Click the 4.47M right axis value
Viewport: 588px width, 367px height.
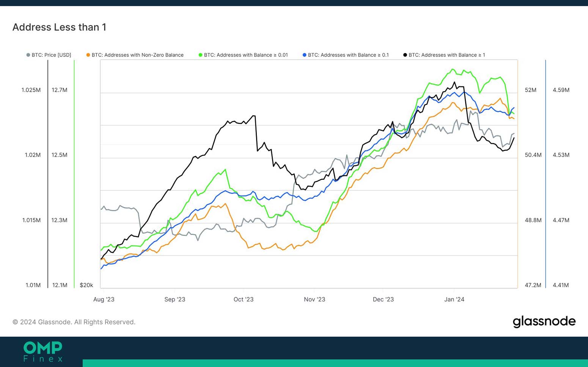[x=561, y=220]
